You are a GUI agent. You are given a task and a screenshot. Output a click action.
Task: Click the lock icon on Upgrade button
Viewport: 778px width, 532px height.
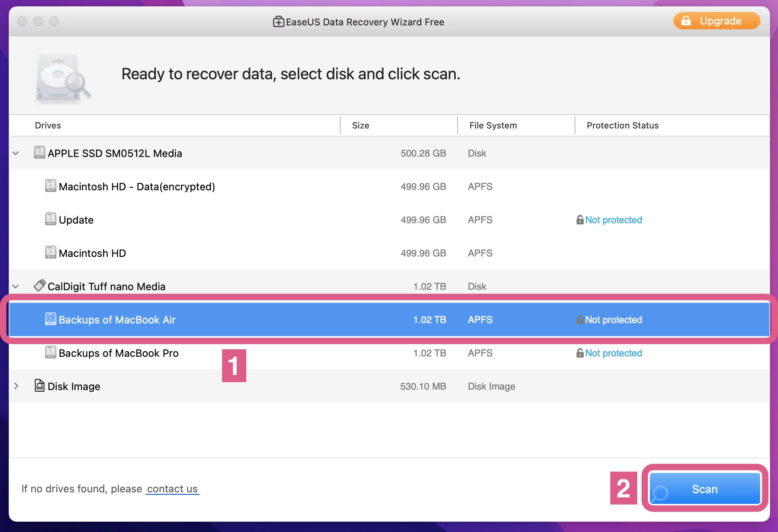tap(686, 21)
